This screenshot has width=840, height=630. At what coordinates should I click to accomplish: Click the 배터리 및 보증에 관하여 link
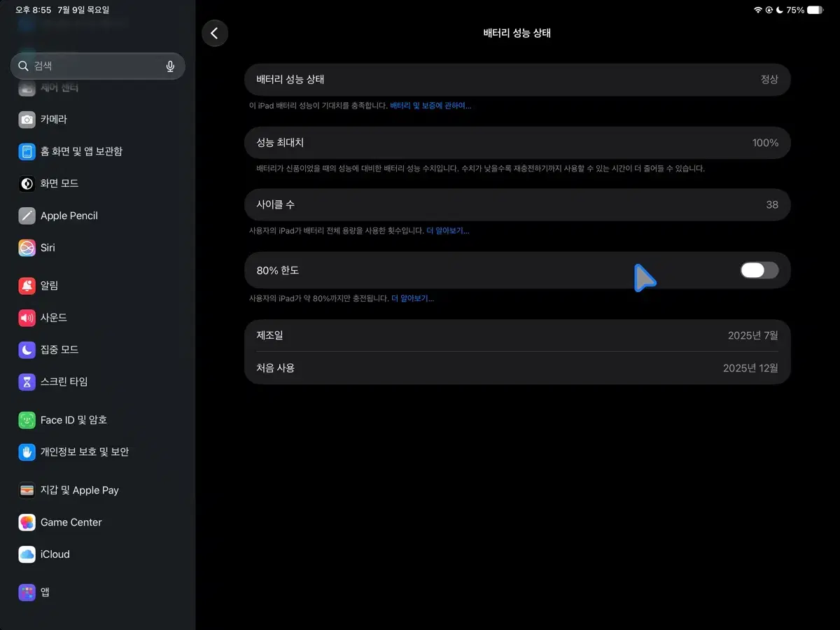pos(430,106)
